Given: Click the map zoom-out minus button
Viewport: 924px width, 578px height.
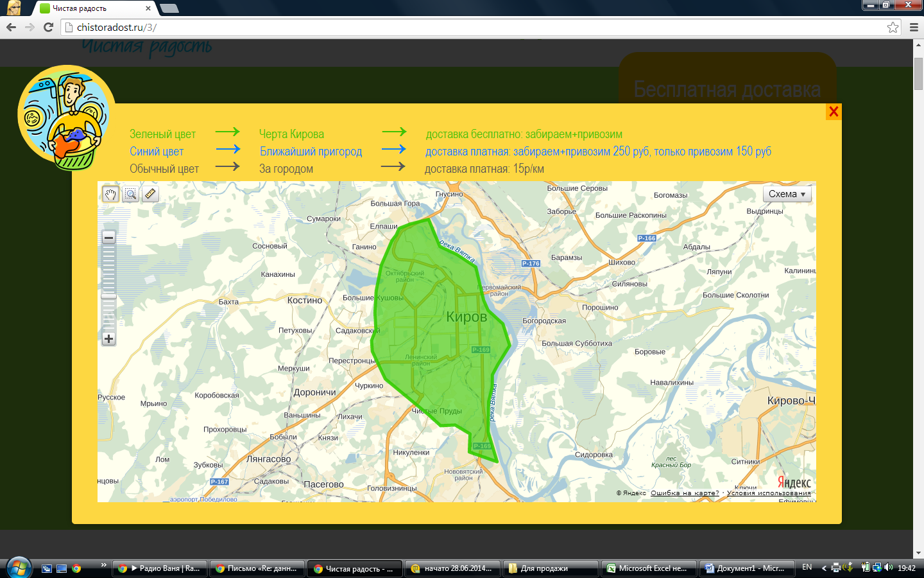Looking at the screenshot, I should 108,238.
